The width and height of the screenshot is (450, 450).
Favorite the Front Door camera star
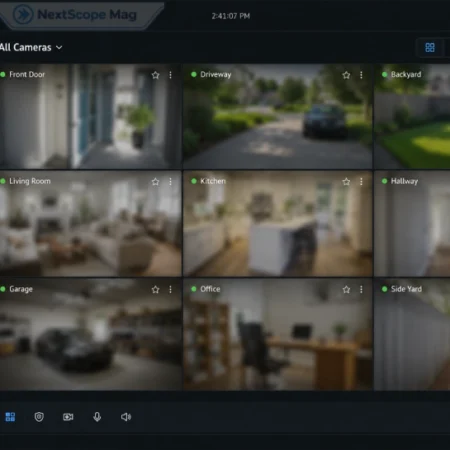(x=155, y=75)
